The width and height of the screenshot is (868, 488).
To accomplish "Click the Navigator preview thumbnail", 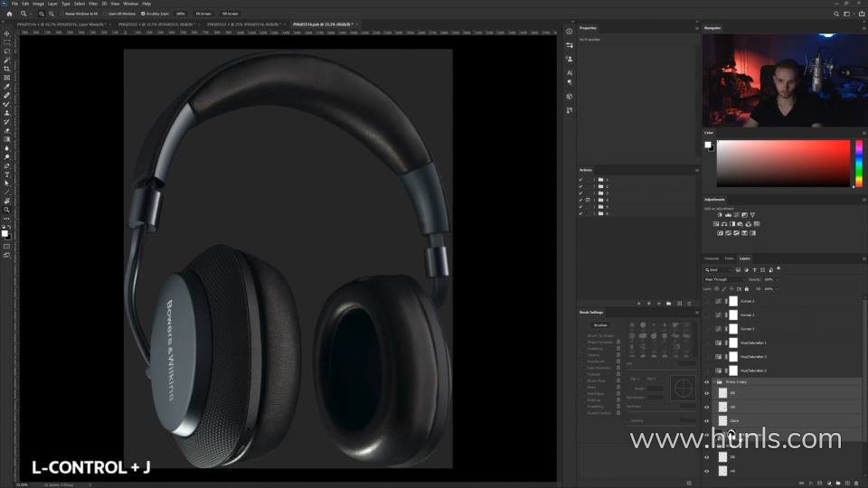I will pyautogui.click(x=785, y=80).
